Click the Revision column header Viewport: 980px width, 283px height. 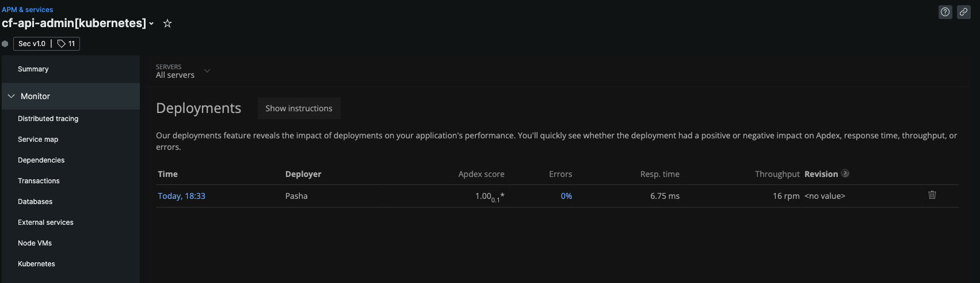[821, 174]
